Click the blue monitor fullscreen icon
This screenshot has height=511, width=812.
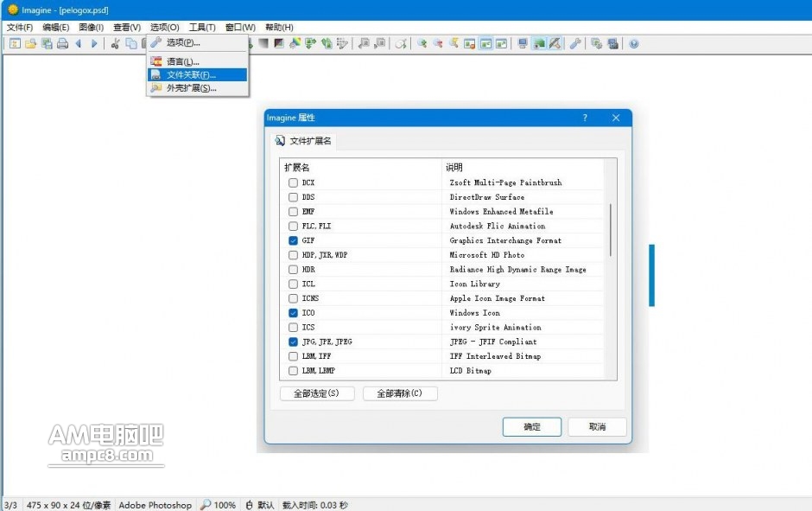tap(523, 43)
